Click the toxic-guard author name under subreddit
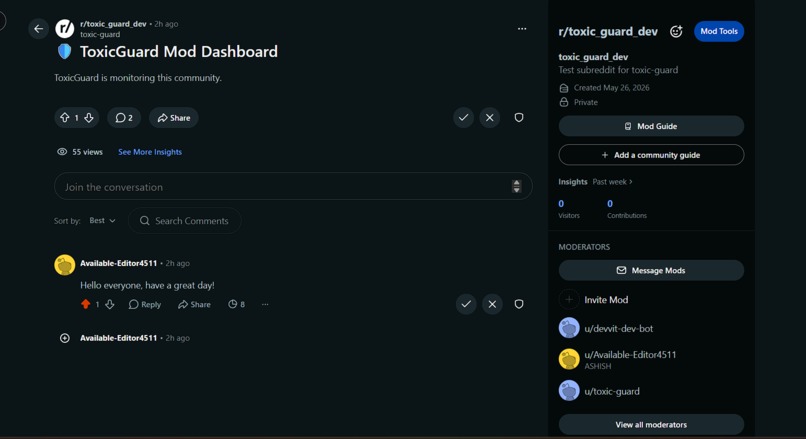 pos(100,34)
